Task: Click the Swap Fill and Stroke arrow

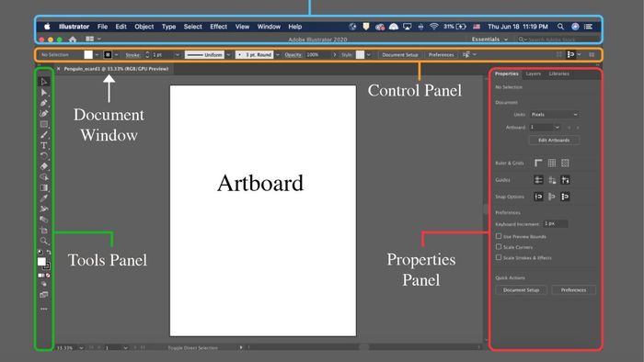Action: point(49,252)
